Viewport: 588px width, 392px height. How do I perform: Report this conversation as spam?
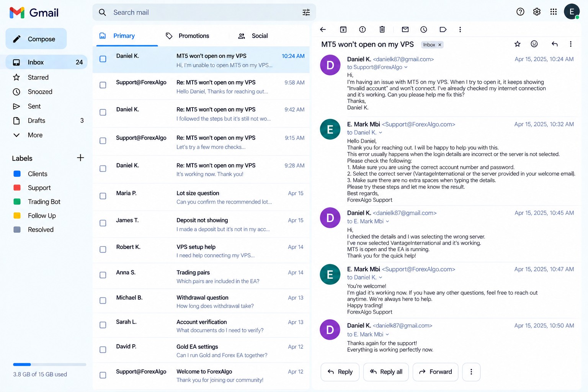click(363, 29)
